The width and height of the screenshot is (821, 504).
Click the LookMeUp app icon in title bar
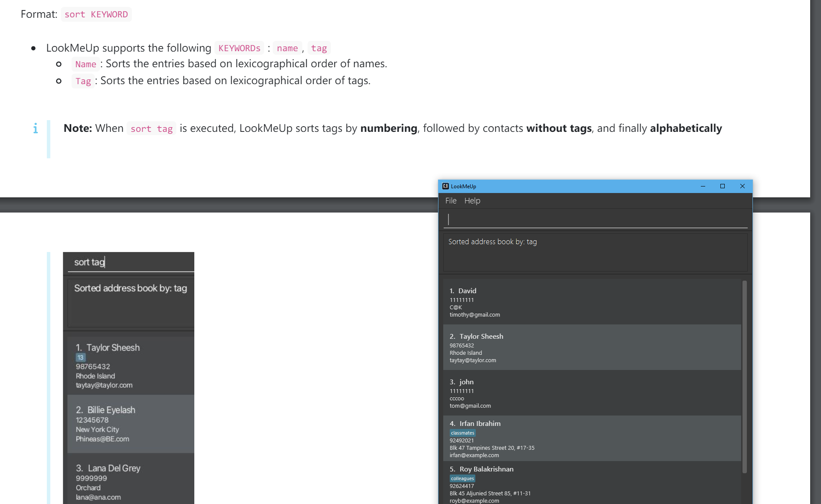[x=445, y=186]
